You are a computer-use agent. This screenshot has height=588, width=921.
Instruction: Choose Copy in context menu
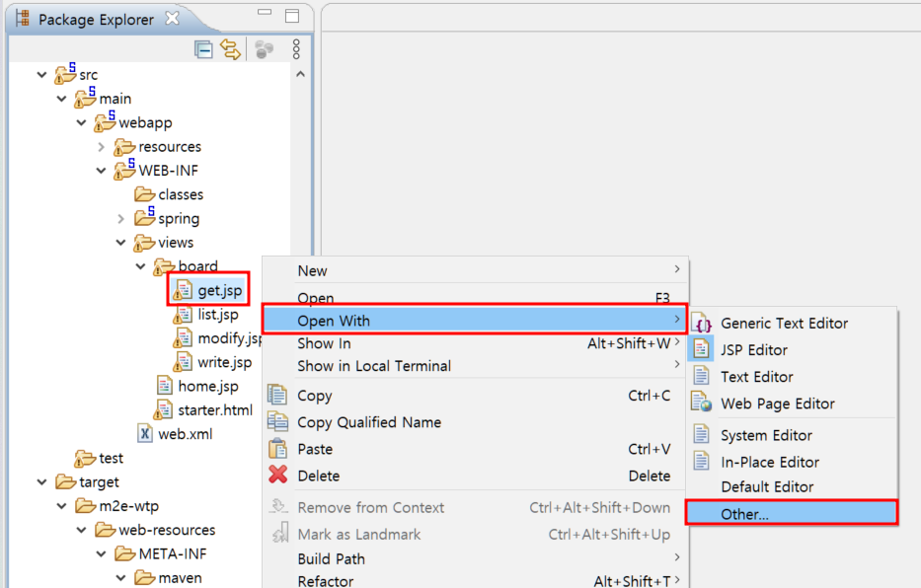tap(475, 396)
